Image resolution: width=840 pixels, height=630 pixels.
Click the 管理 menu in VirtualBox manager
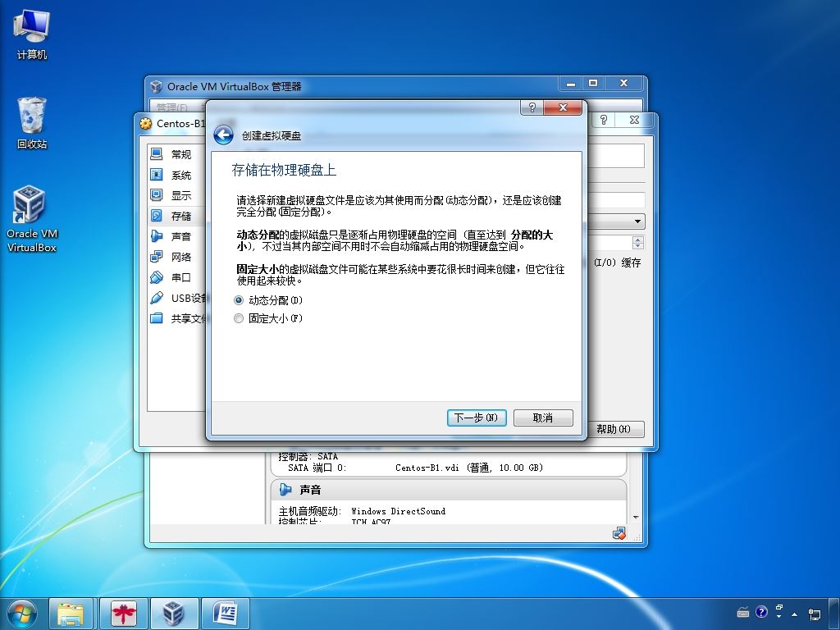click(172, 107)
